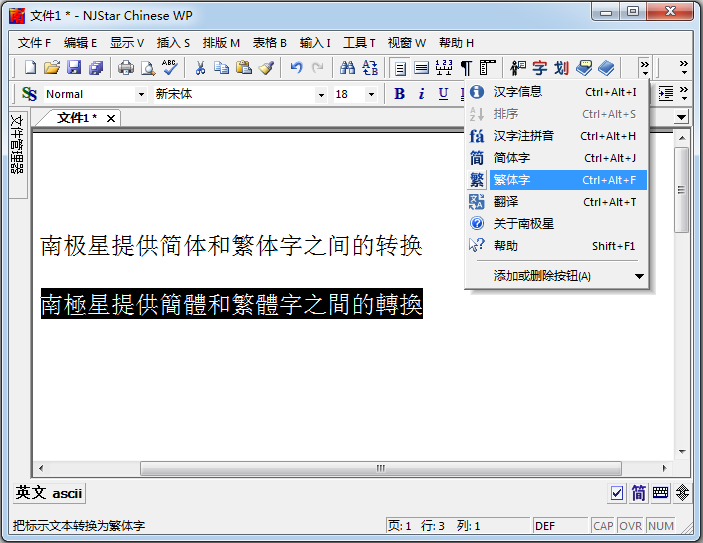This screenshot has width=703, height=543.
Task: Apply italic formatting
Action: [x=421, y=94]
